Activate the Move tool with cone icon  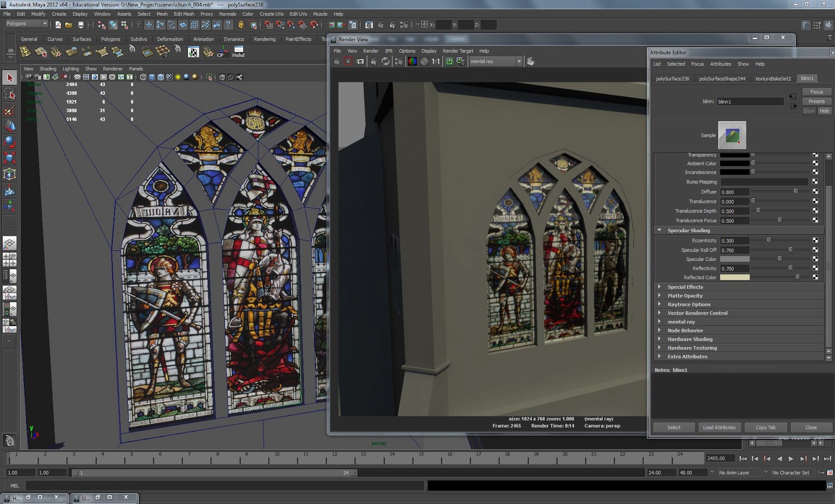(x=9, y=126)
